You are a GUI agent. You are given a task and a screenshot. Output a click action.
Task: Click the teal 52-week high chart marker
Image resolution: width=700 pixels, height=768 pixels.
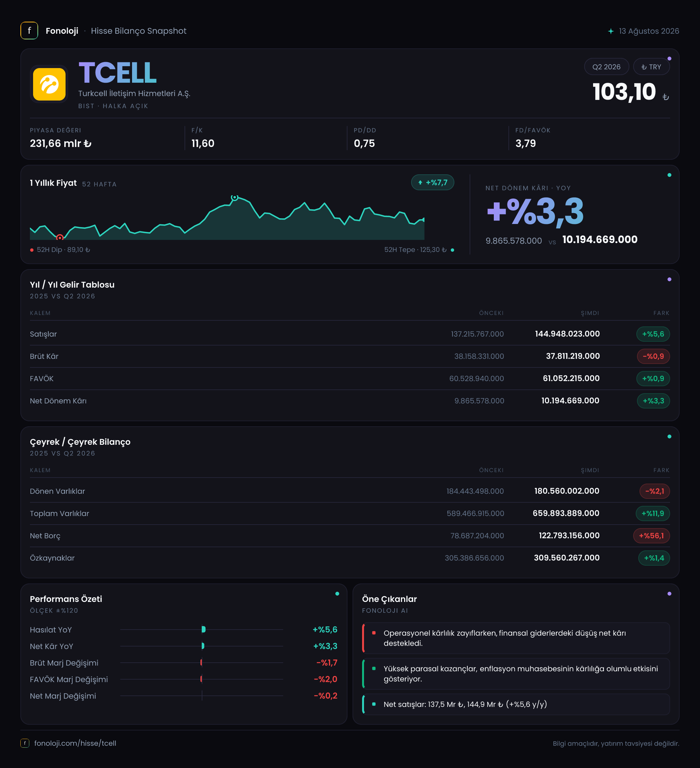click(235, 197)
